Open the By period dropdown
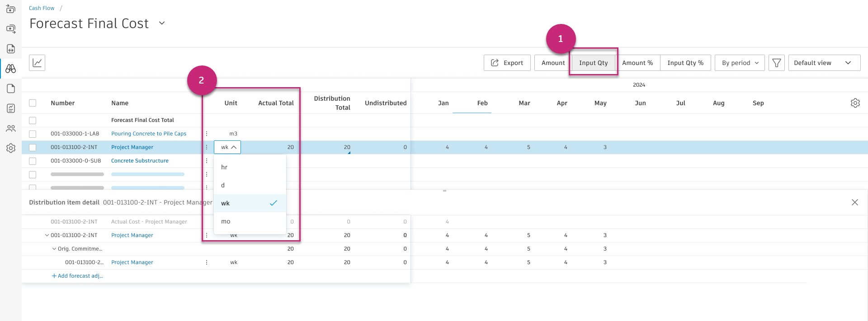 [740, 63]
